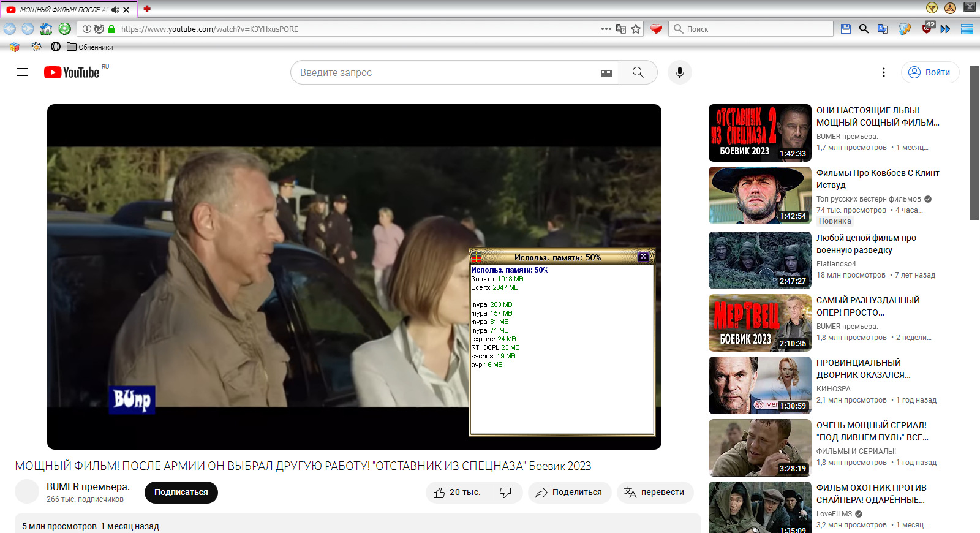This screenshot has height=533, width=980.
Task: Open the YouTube settings three-dot menu
Action: point(883,72)
